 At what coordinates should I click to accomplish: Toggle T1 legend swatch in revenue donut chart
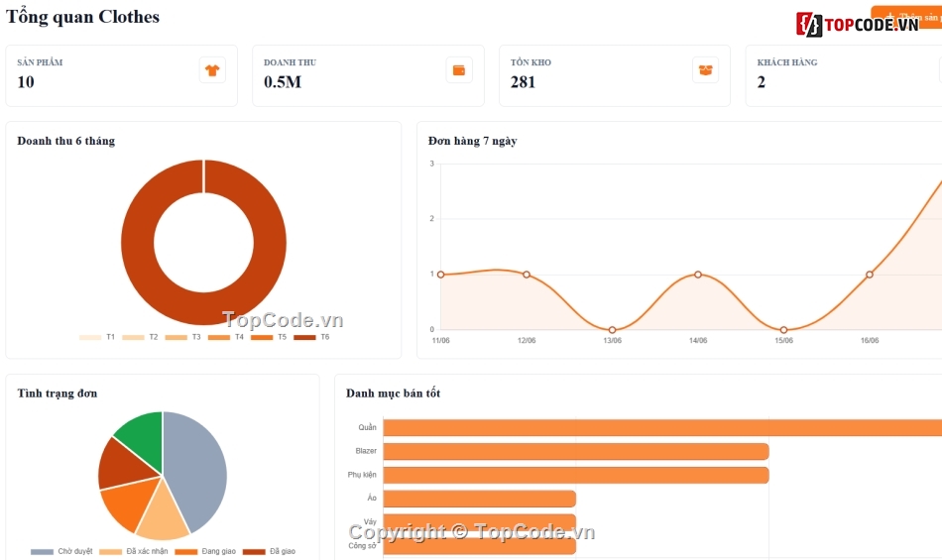(x=90, y=337)
